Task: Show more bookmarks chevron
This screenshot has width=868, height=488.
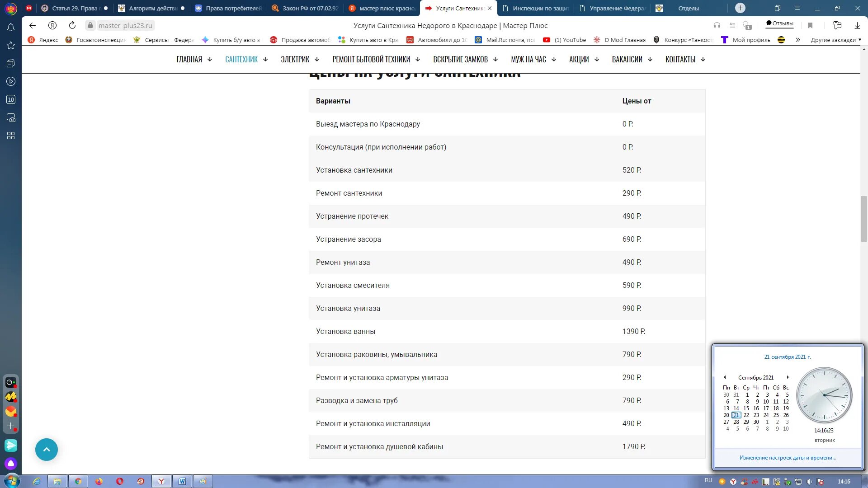Action: click(798, 40)
